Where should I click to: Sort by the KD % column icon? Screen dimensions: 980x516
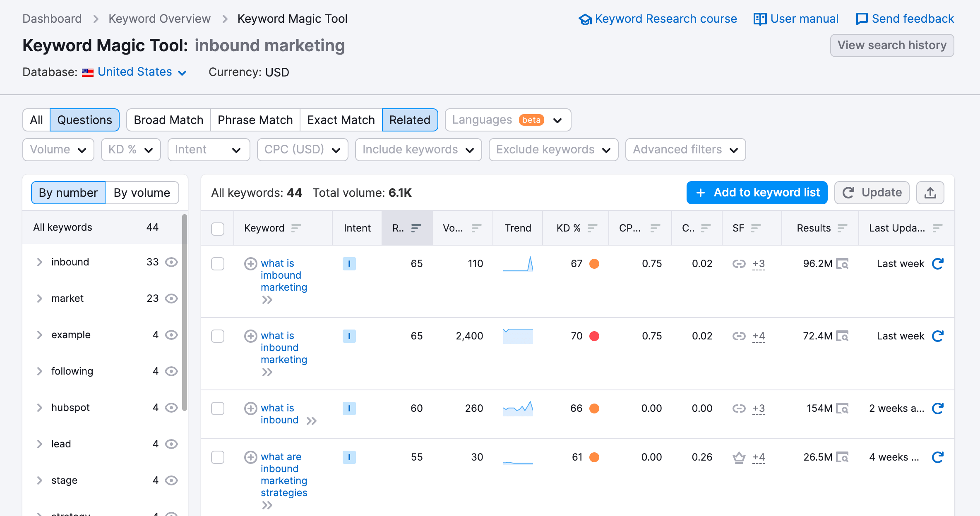point(593,228)
